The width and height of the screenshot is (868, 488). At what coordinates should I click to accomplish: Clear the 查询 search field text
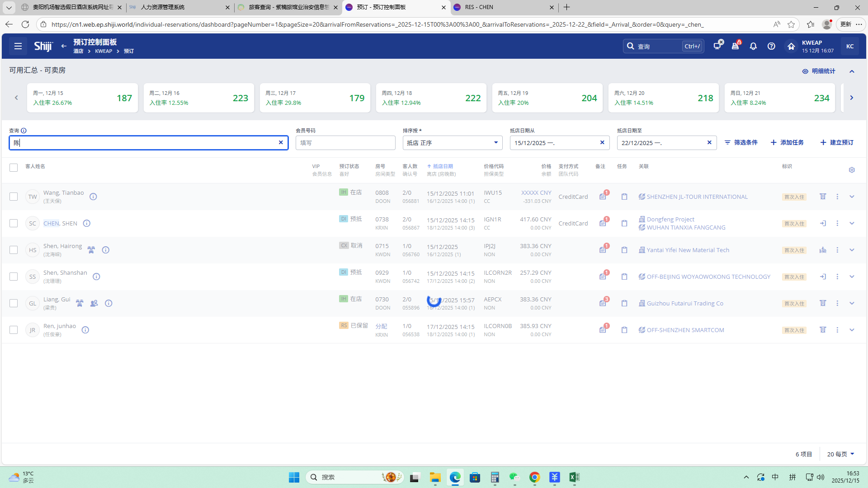281,142
